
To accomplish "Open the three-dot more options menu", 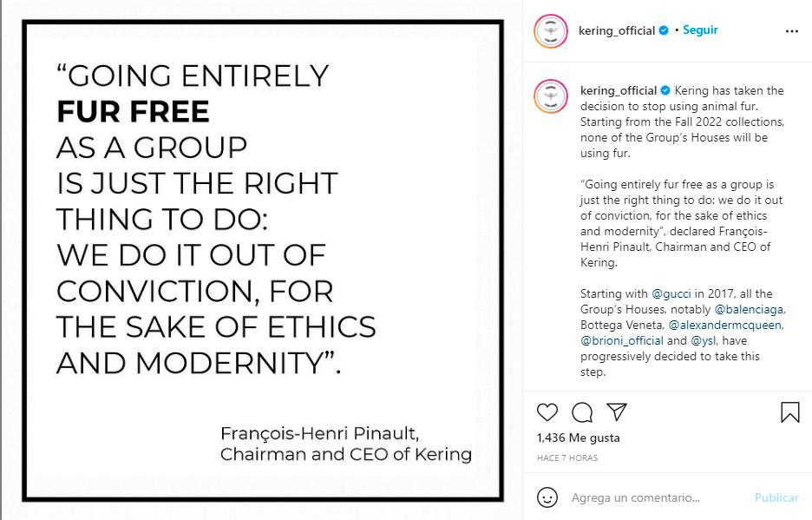I will click(791, 31).
